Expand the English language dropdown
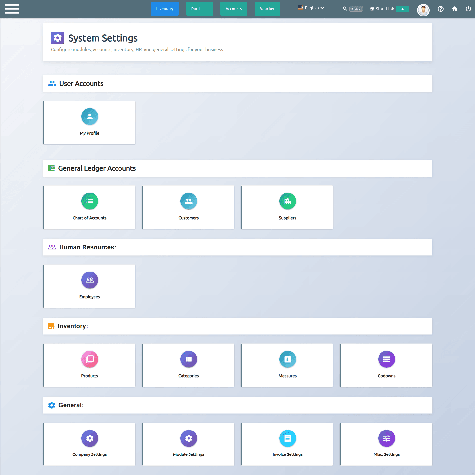The image size is (475, 476). [311, 8]
